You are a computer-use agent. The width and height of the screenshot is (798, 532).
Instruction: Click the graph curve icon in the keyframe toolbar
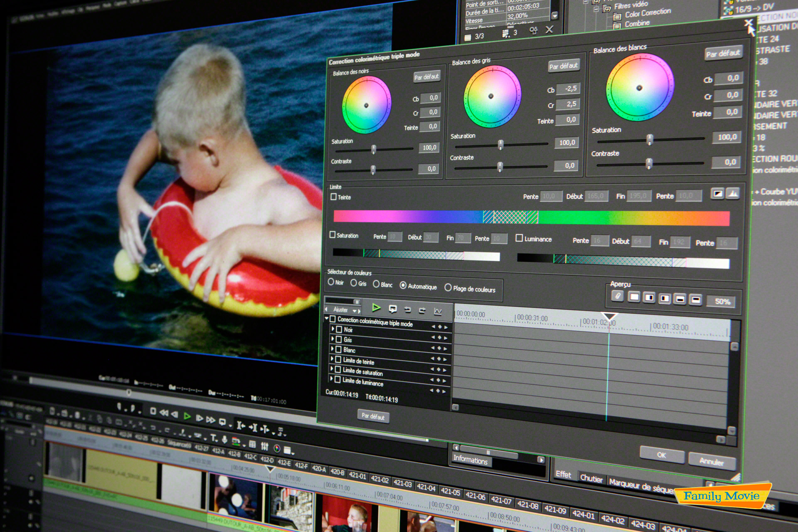[x=438, y=311]
